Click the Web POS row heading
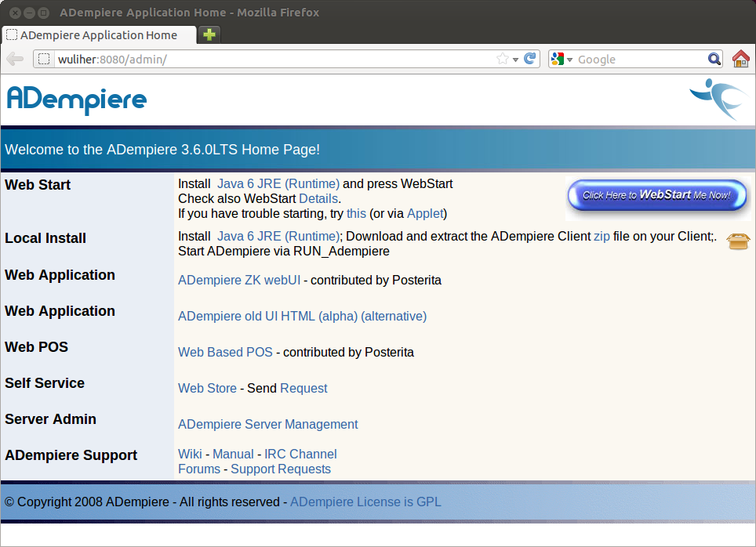Image resolution: width=756 pixels, height=547 pixels. pos(36,347)
